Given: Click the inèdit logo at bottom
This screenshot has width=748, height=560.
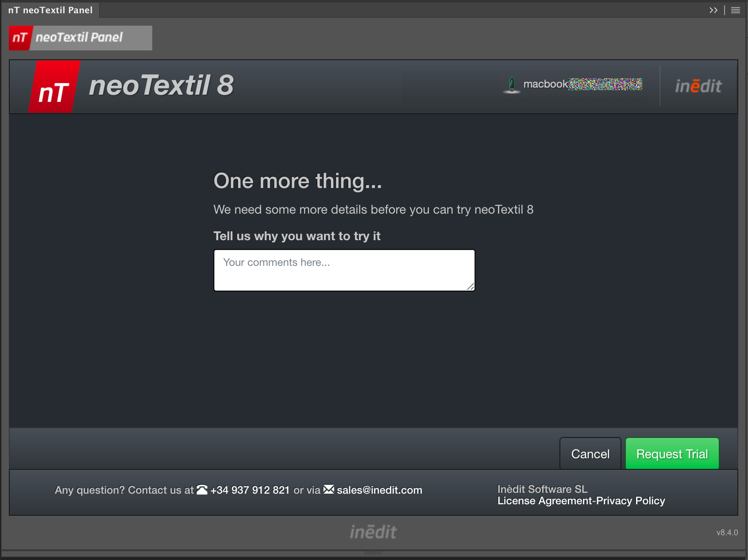Looking at the screenshot, I should tap(373, 532).
